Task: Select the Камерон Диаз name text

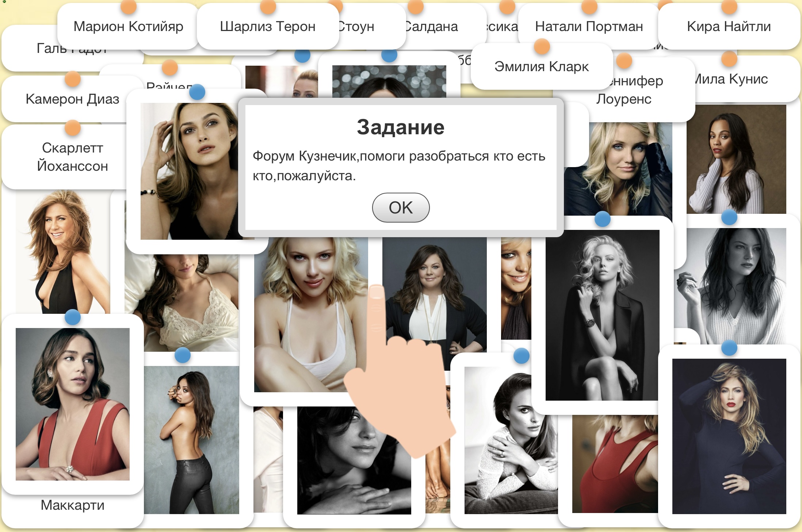Action: (72, 99)
